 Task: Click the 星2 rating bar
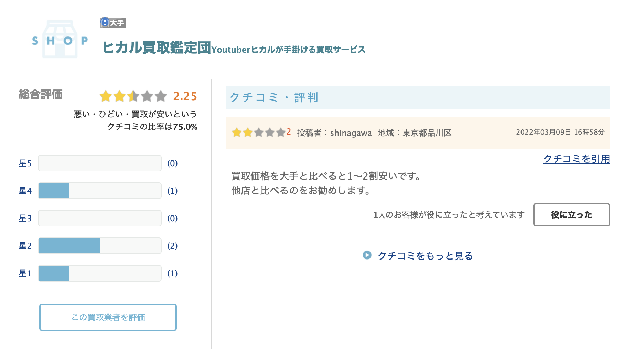(x=100, y=246)
